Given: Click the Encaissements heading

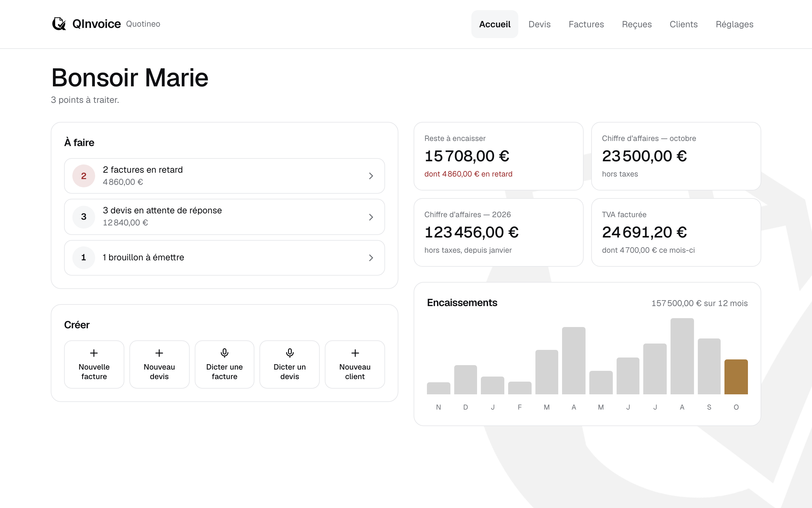Looking at the screenshot, I should [462, 303].
